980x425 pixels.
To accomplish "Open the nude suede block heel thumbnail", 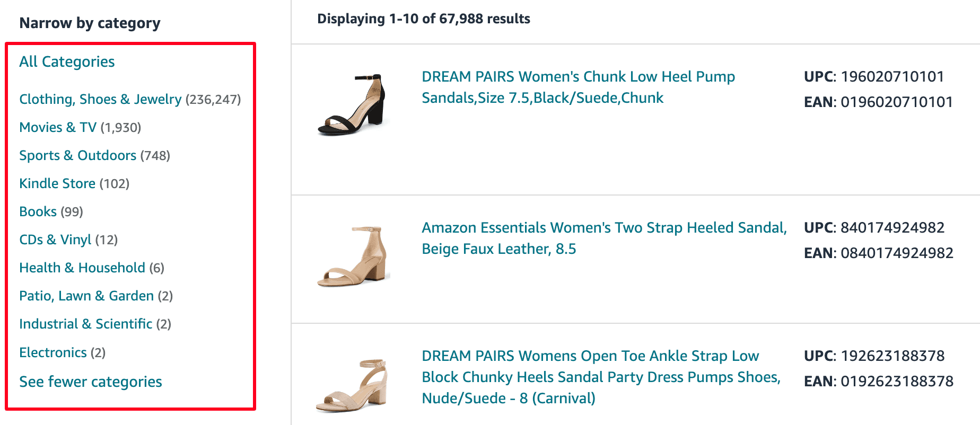I will (x=353, y=386).
